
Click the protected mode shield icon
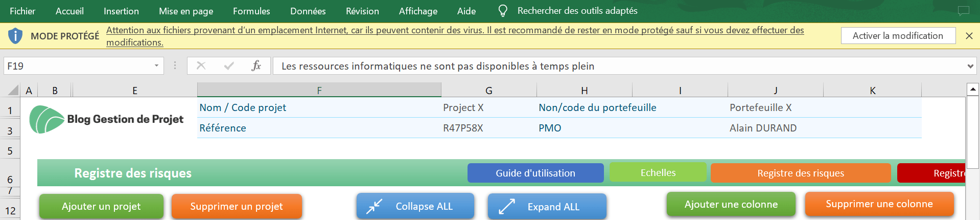pos(16,36)
